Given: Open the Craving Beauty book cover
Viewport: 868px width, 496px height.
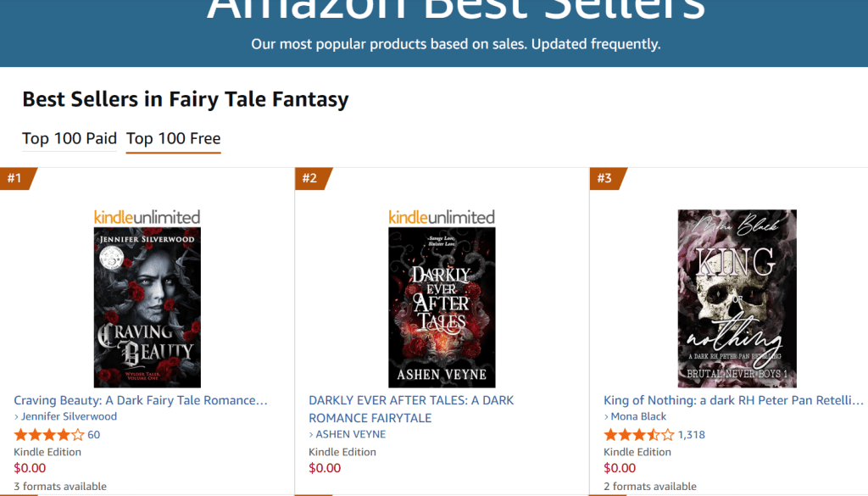Looking at the screenshot, I should (147, 307).
